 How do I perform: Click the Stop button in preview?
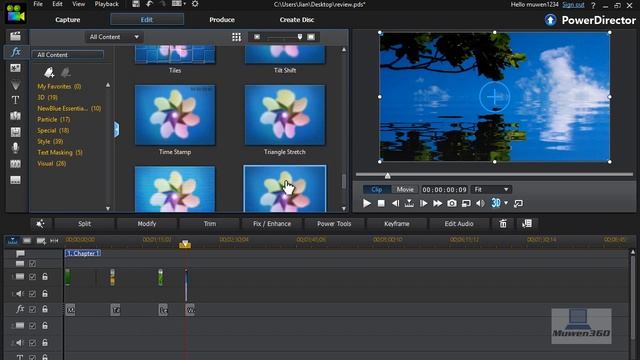381,203
